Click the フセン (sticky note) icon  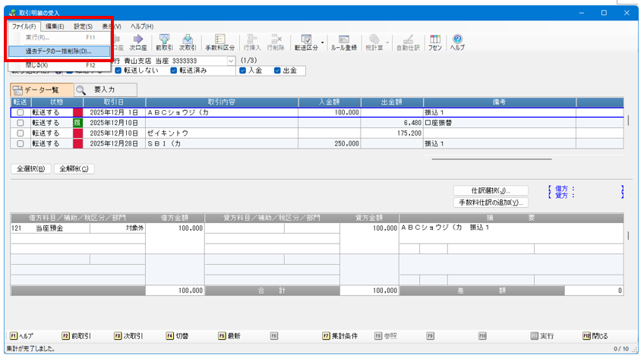point(435,42)
